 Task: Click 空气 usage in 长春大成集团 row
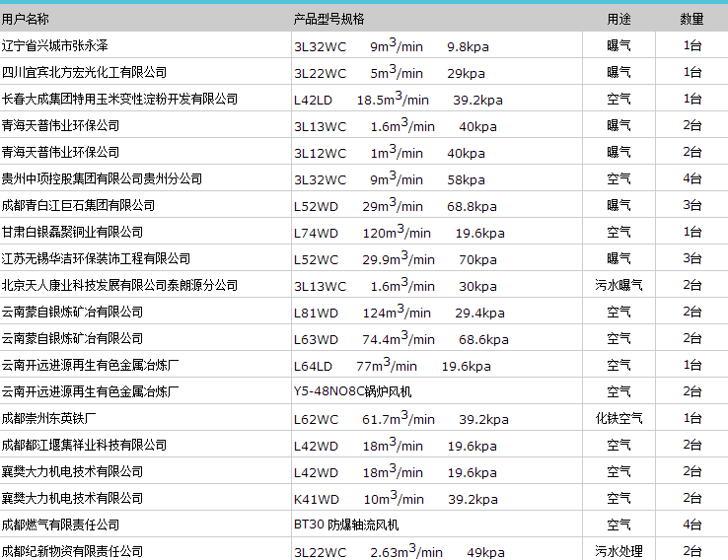pyautogui.click(x=619, y=99)
